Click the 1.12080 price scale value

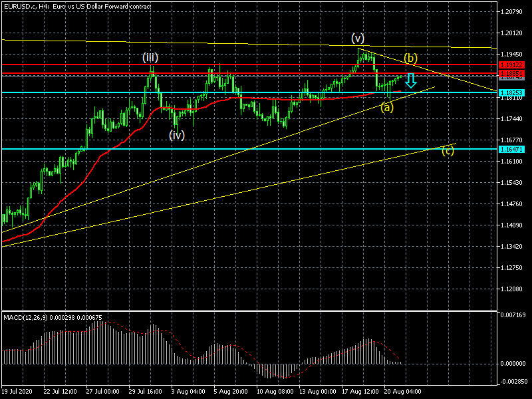[513, 289]
